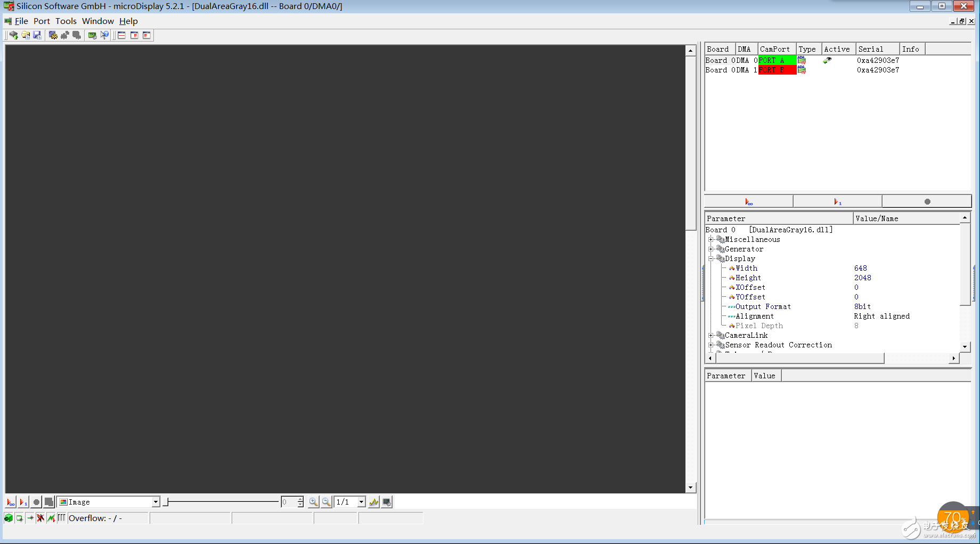Expand the Sensor Readout Correction node
The image size is (980, 544).
(710, 345)
